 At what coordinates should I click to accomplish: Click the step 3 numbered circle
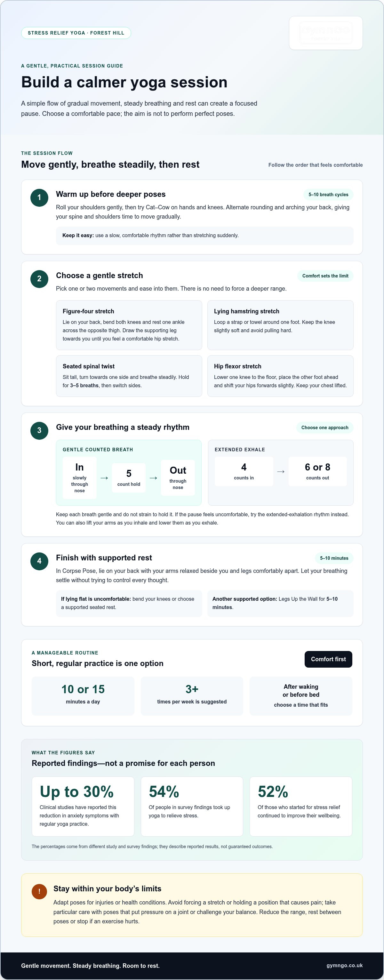coord(39,431)
